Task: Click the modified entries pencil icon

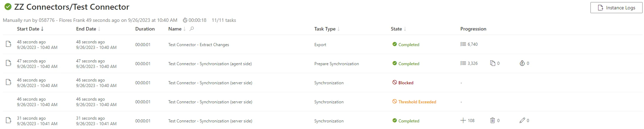Action: (522, 121)
